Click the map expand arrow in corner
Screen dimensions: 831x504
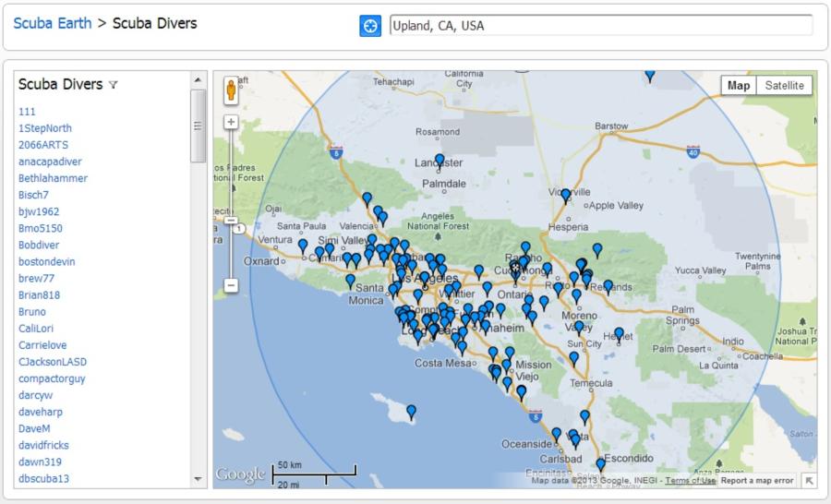pyautogui.click(x=809, y=480)
